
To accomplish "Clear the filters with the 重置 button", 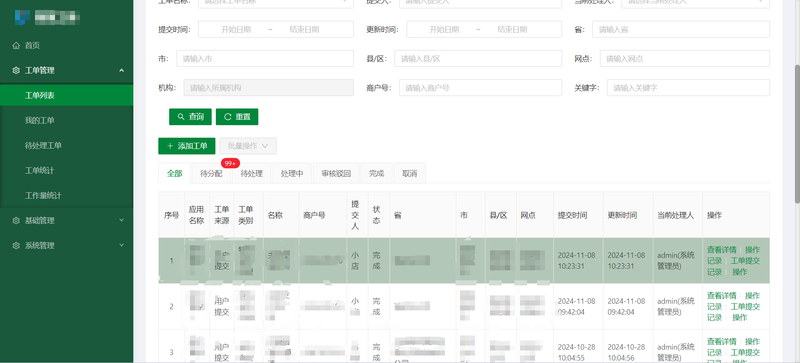I will [237, 117].
